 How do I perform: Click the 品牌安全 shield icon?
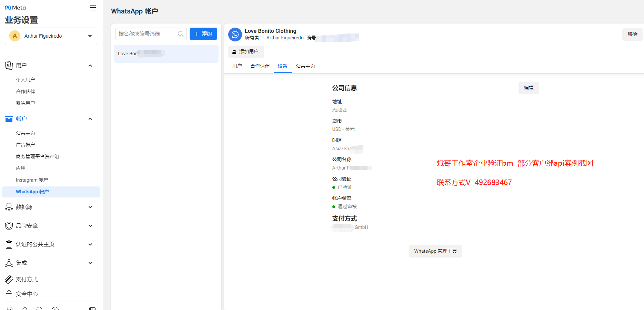tap(9, 226)
